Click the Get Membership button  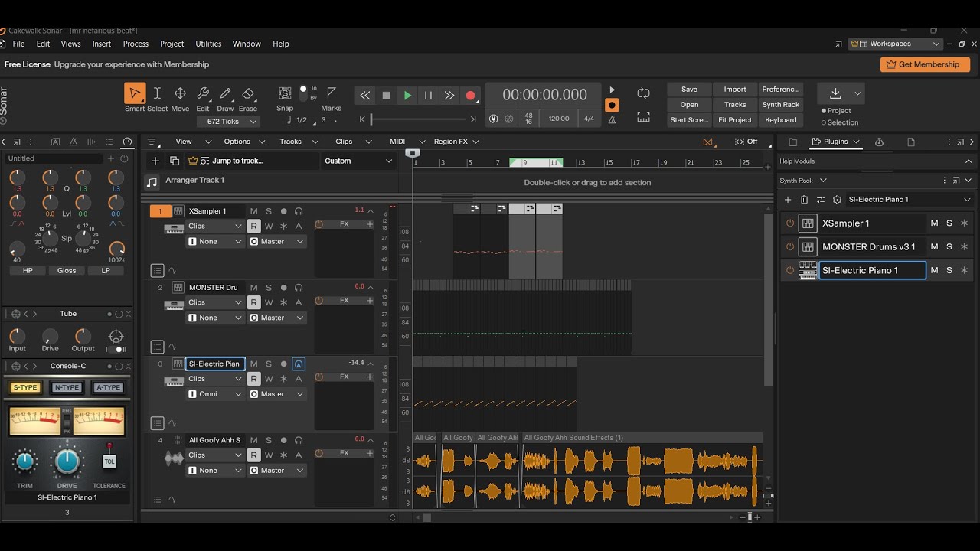point(925,64)
